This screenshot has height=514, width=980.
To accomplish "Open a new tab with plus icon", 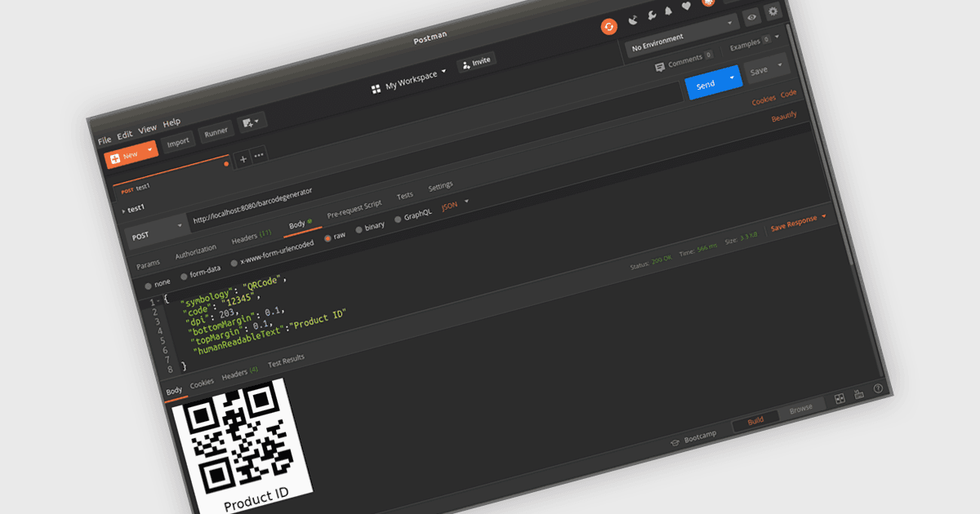I will coord(243,160).
